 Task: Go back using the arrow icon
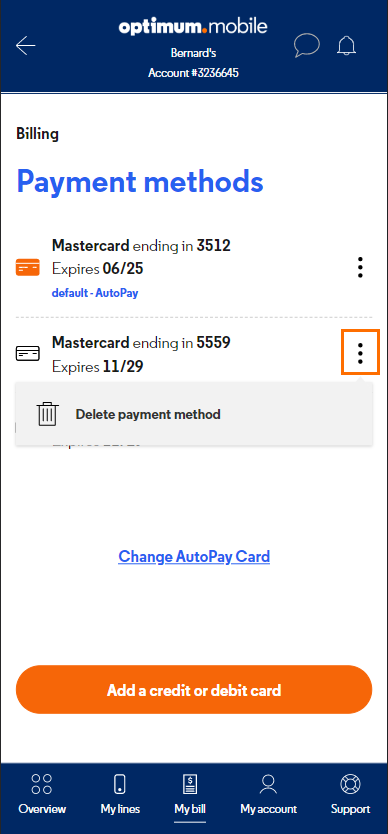pyautogui.click(x=26, y=46)
